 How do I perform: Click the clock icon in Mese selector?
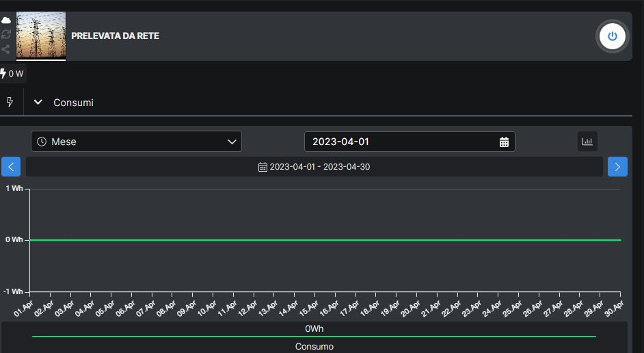click(42, 142)
